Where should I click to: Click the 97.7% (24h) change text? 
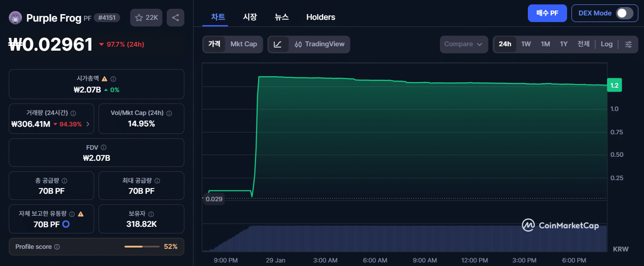pos(125,44)
